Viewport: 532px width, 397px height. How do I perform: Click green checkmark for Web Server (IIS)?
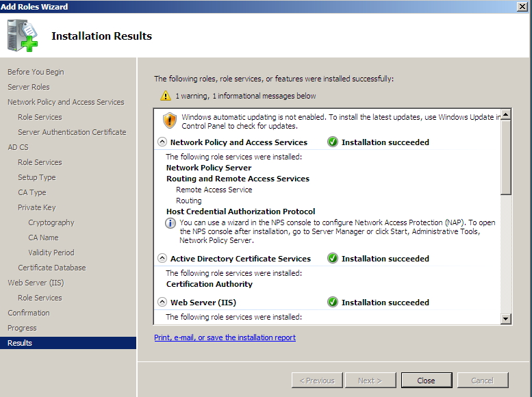click(x=333, y=302)
